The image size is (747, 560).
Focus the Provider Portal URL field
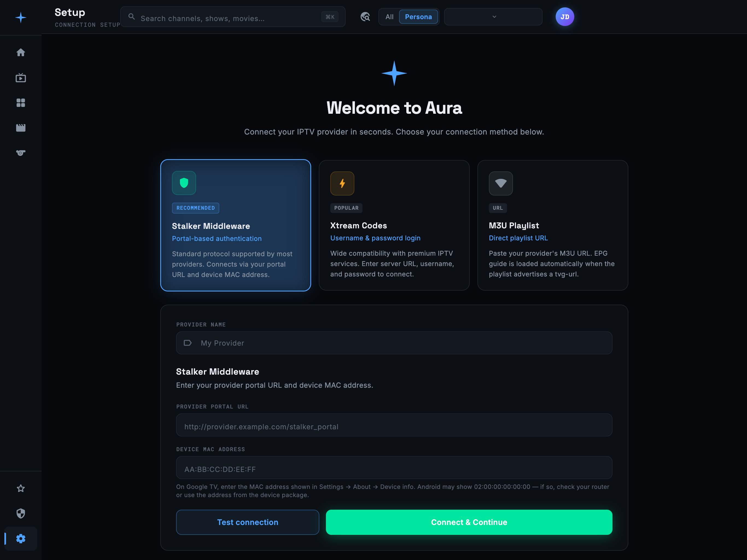click(x=394, y=425)
